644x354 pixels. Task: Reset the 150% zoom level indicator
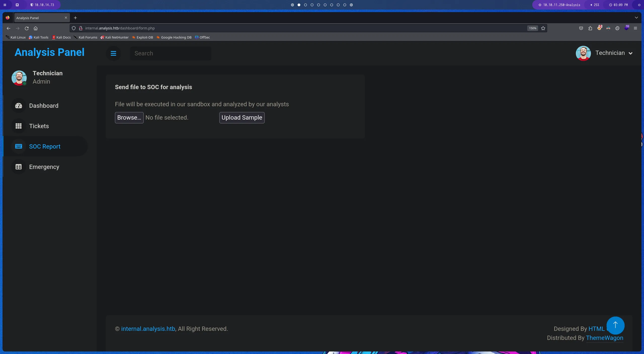pyautogui.click(x=532, y=28)
